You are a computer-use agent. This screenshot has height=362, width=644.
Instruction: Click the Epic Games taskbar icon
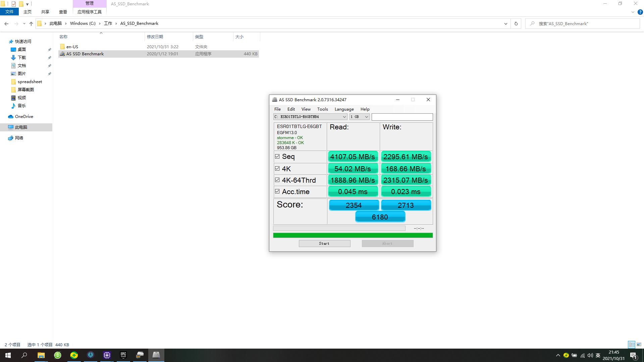coord(123,355)
